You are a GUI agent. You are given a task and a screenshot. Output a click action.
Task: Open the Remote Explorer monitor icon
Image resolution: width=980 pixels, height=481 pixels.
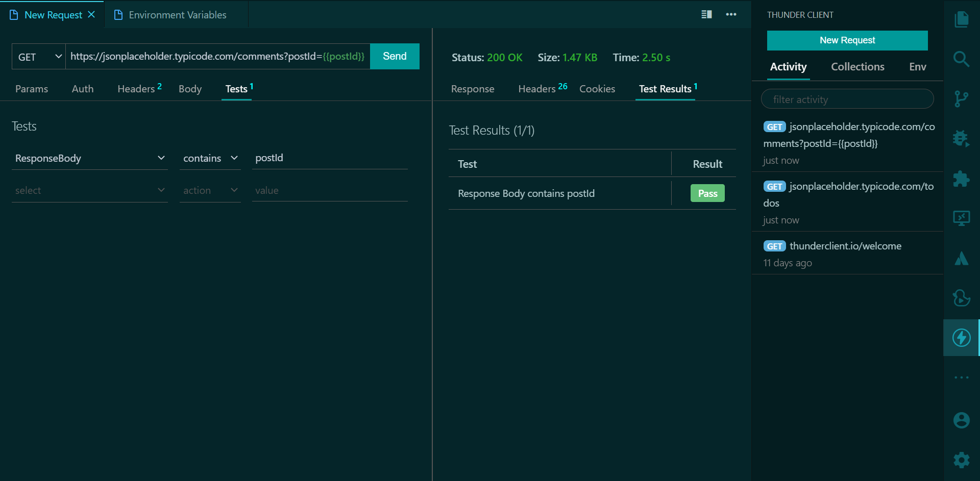point(962,218)
